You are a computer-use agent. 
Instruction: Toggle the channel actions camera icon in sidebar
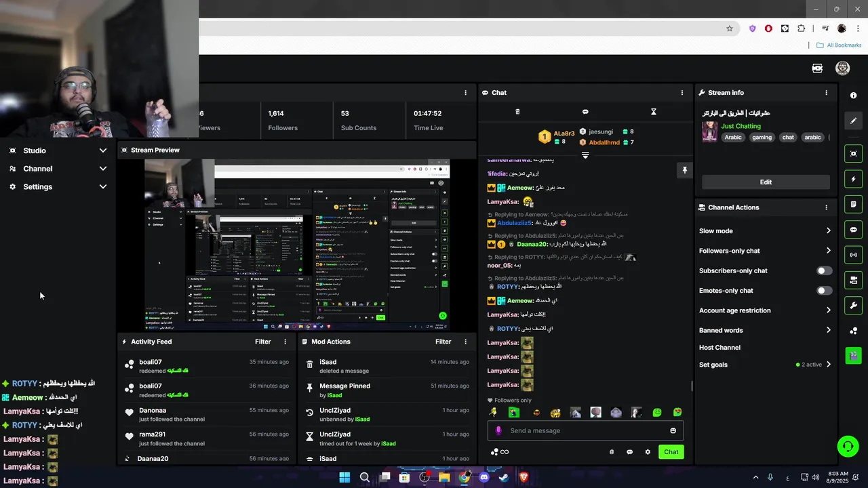point(854,280)
